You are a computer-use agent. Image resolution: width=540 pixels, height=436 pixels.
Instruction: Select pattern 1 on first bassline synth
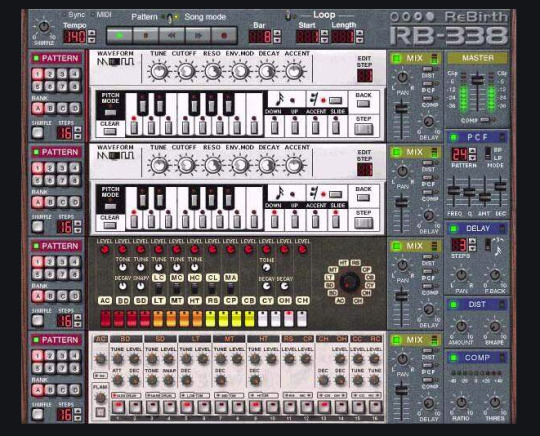(x=38, y=74)
